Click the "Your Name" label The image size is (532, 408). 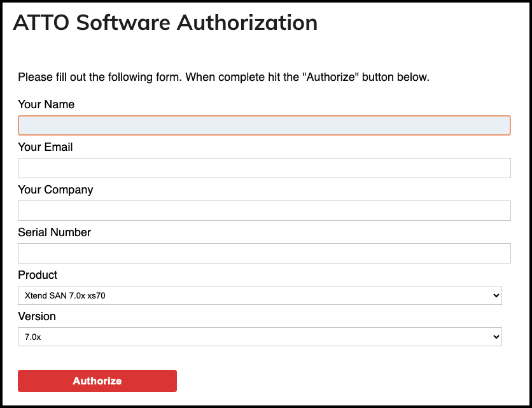click(46, 104)
